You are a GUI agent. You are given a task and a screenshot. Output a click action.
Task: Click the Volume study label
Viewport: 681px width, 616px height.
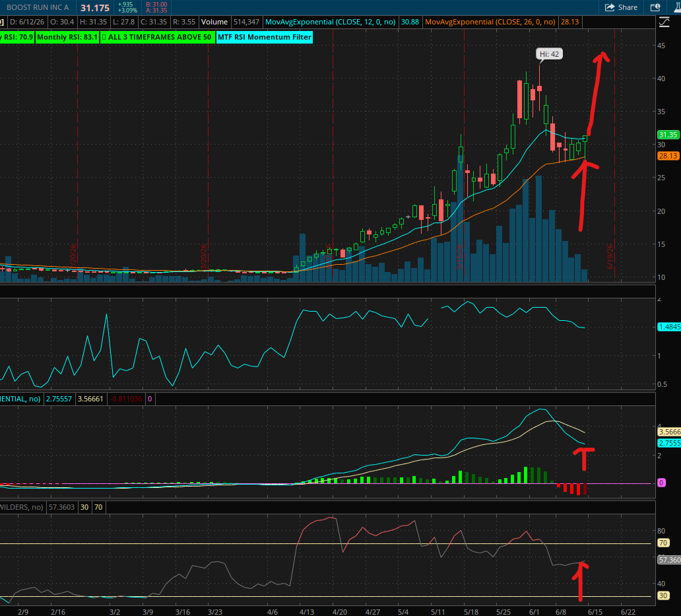214,22
